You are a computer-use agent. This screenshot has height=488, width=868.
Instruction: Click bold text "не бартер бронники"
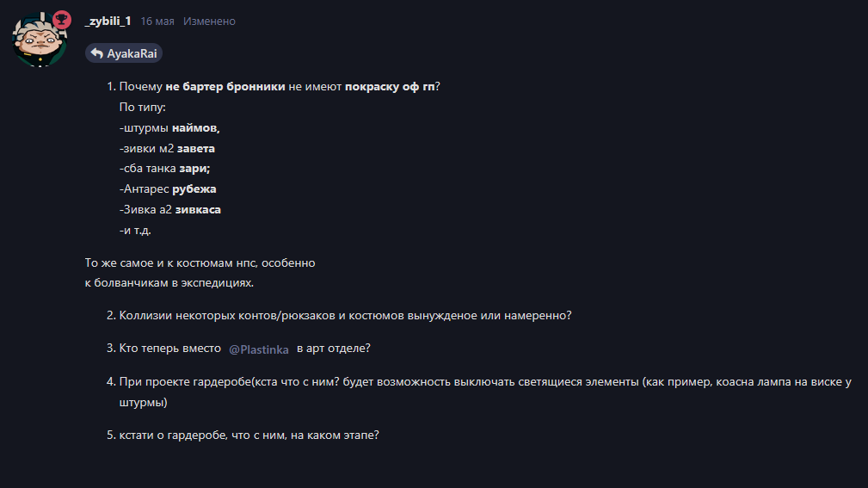click(x=225, y=87)
